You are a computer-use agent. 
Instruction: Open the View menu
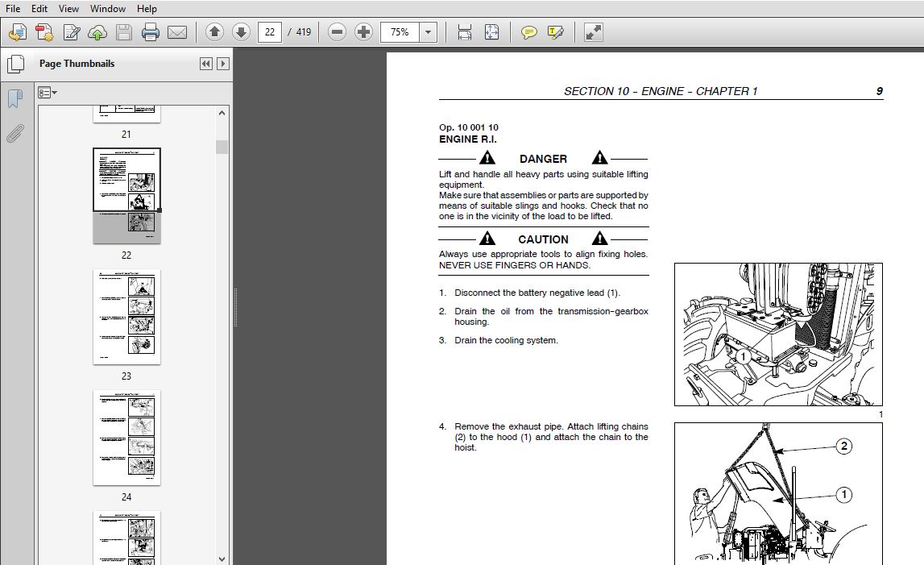pyautogui.click(x=68, y=8)
